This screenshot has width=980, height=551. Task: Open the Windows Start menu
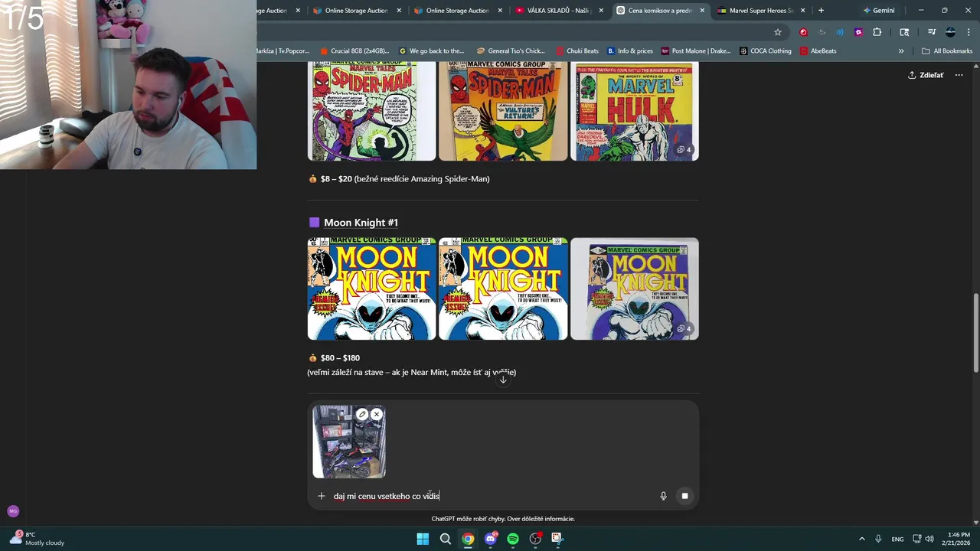423,539
